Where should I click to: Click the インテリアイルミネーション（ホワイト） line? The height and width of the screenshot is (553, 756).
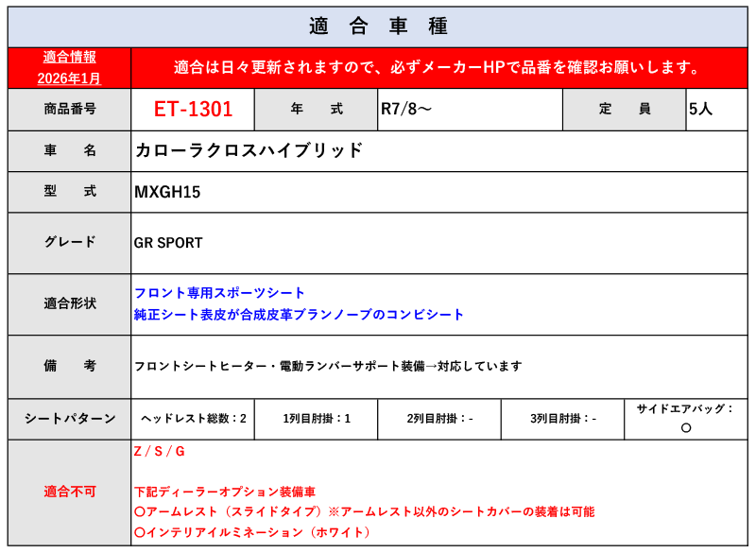click(252, 532)
